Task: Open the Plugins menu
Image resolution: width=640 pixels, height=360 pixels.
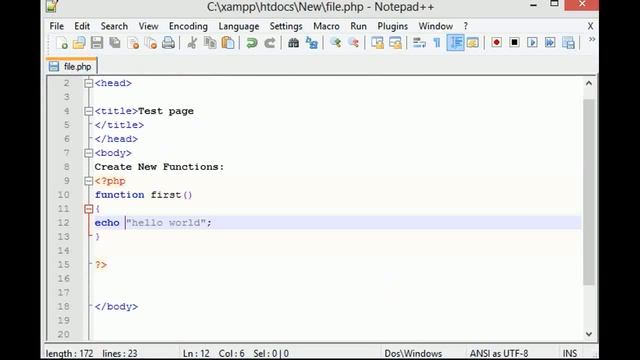Action: 392,26
